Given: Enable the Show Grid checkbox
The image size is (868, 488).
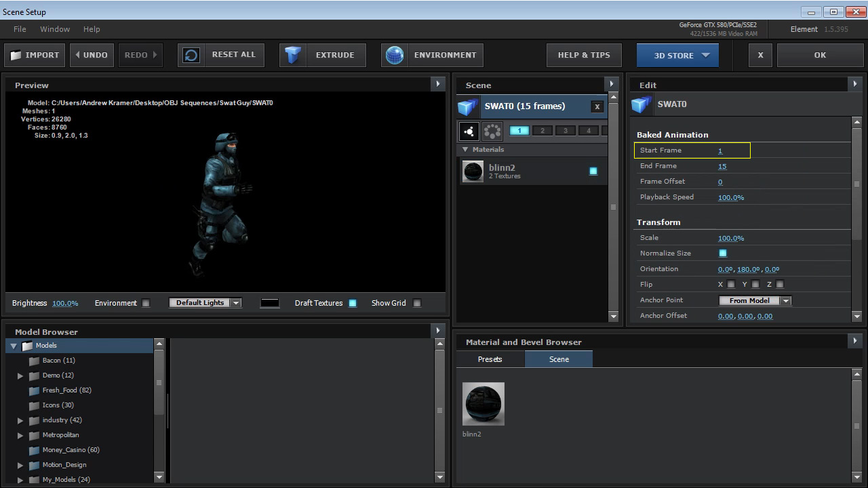Looking at the screenshot, I should [417, 303].
